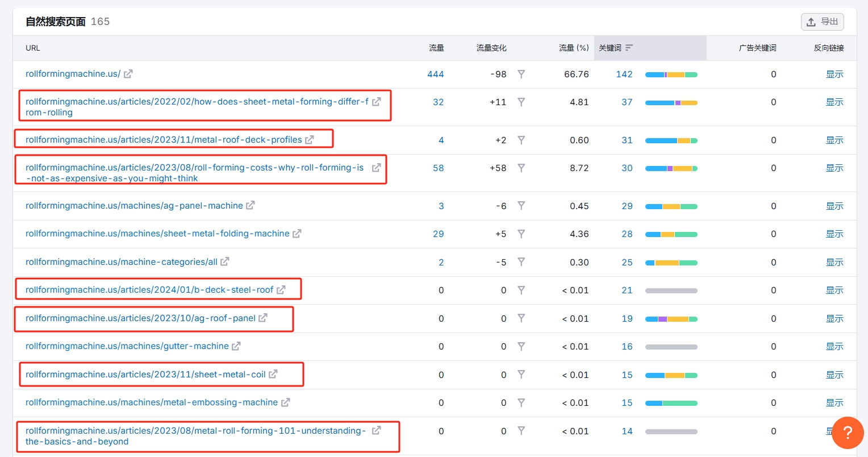Click filter funnel icon in homepage row
Screen dimensions: 868x457
coord(521,74)
